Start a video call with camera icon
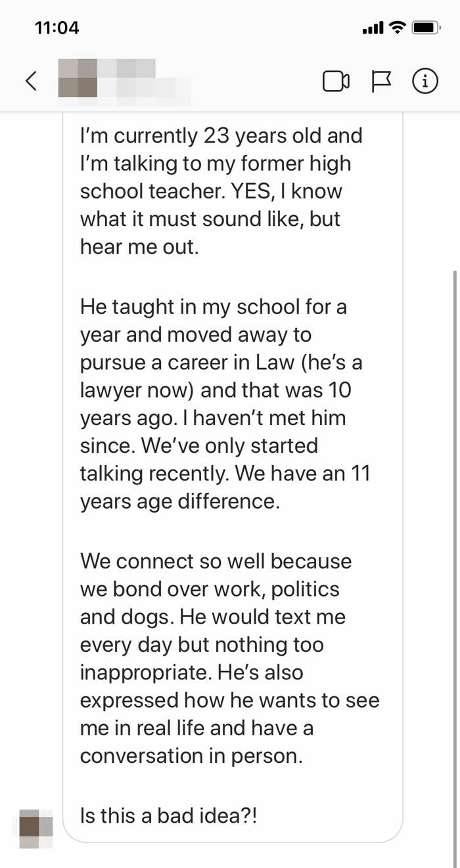The width and height of the screenshot is (460, 868). click(x=336, y=81)
